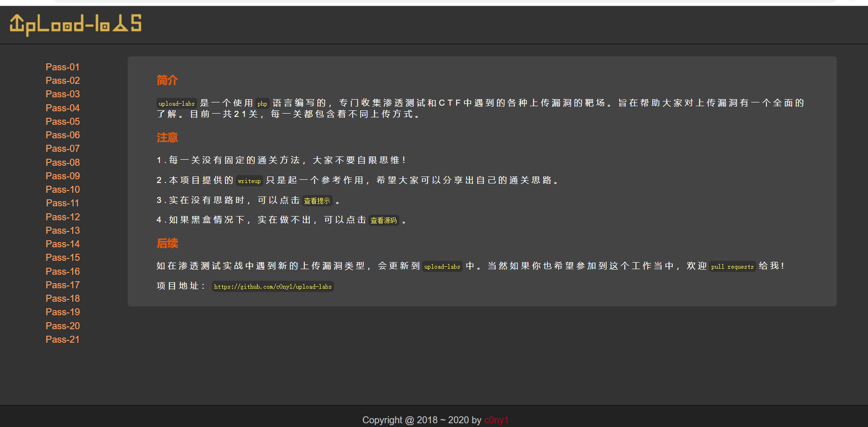Choose Pass-07 in the sidebar
868x427 pixels.
click(x=62, y=149)
